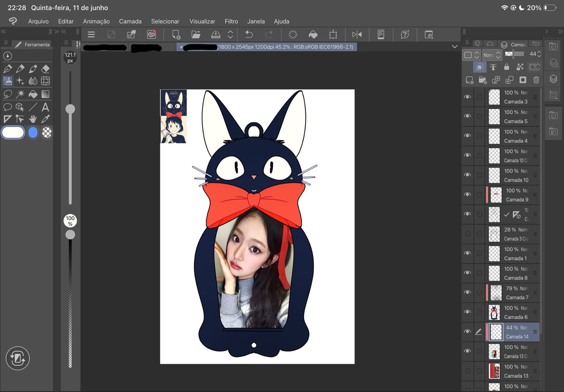This screenshot has width=564, height=392.
Task: Toggle Lock layer in layer panel
Action: pyautogui.click(x=507, y=67)
